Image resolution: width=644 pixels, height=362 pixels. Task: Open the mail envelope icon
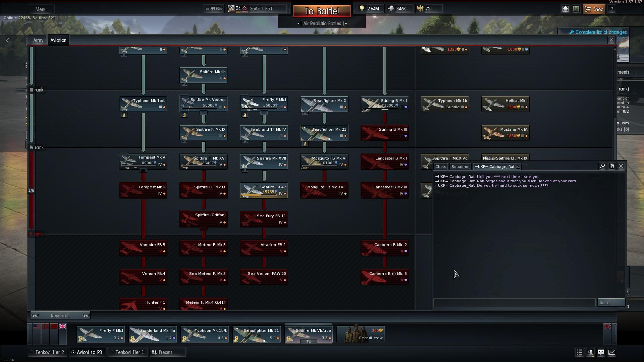click(612, 352)
